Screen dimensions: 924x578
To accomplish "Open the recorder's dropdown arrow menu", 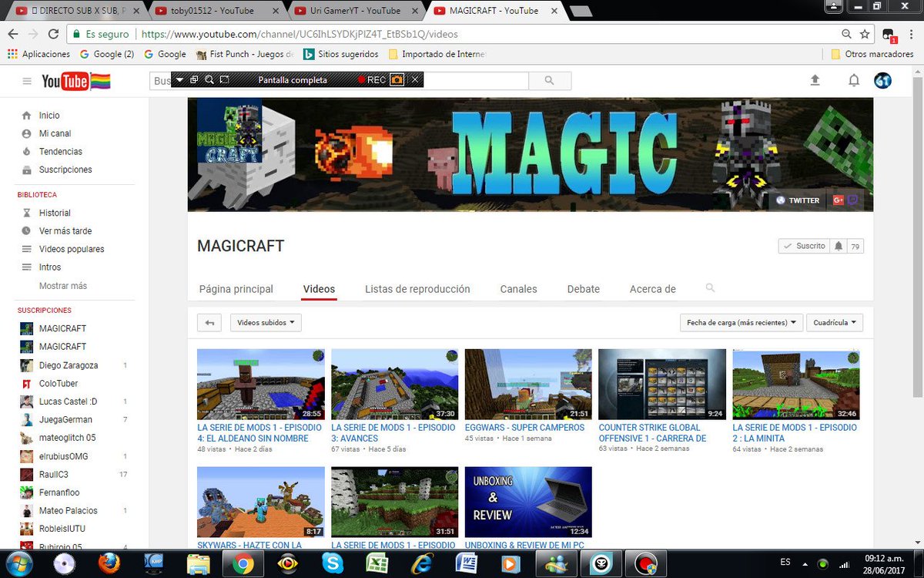I will tap(179, 80).
